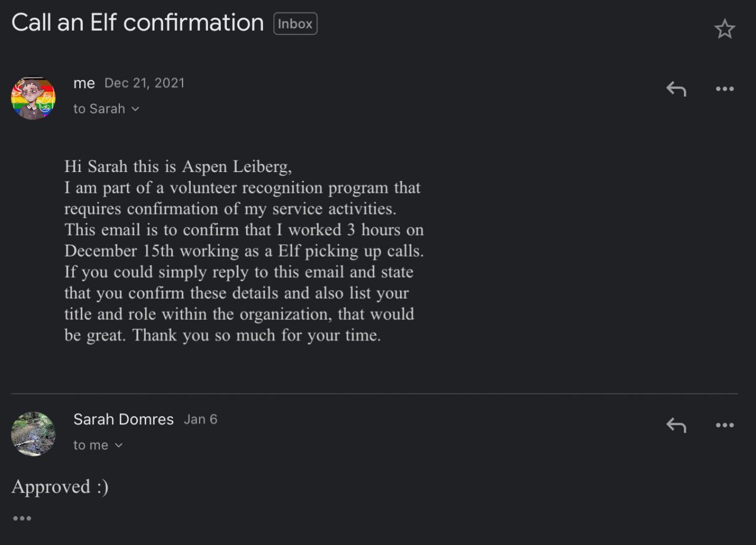Expand the "to Sarah" recipient details

(x=106, y=109)
